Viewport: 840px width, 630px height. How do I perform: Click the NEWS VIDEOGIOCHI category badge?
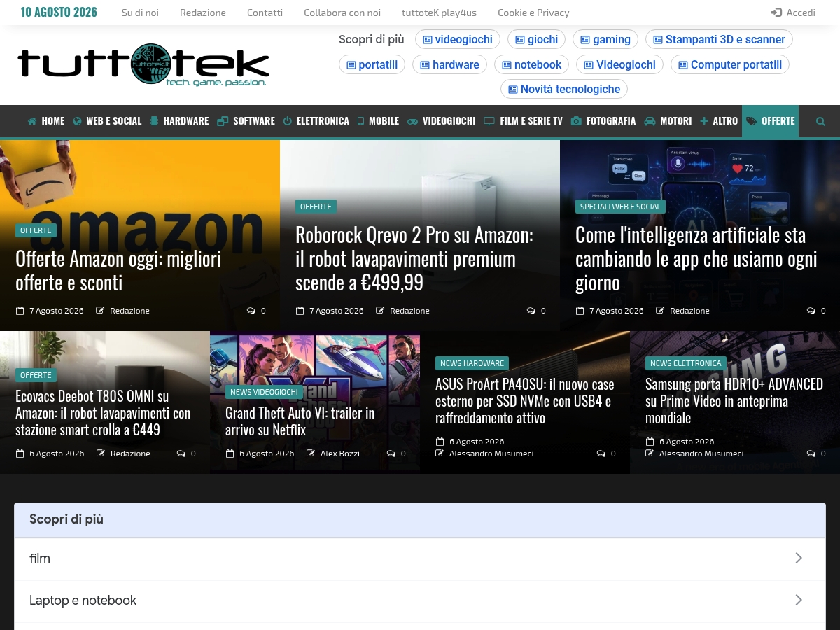coord(264,392)
